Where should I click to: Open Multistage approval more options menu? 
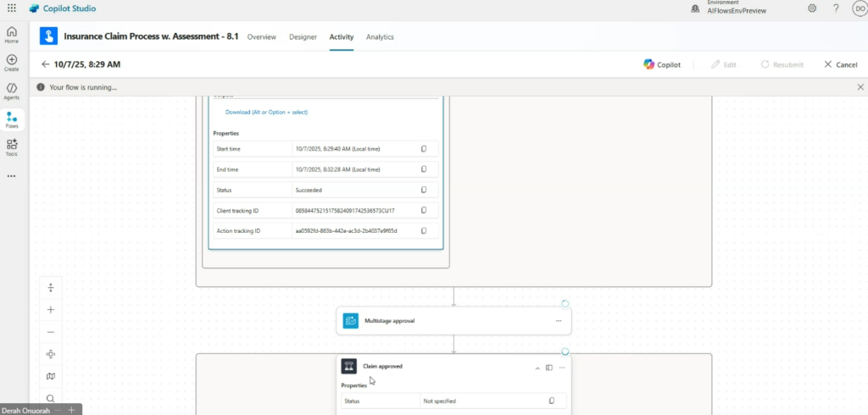[559, 321]
